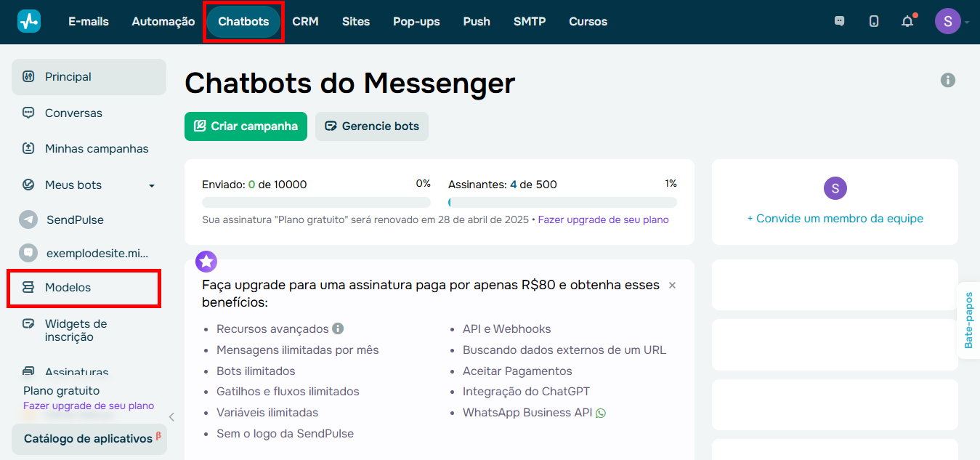Click the Meus bots icon

click(x=28, y=185)
